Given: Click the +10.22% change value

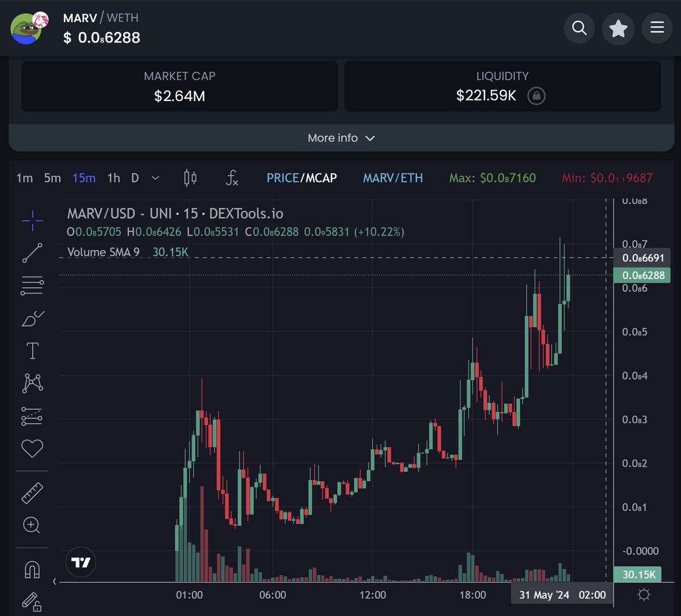Looking at the screenshot, I should [x=379, y=232].
